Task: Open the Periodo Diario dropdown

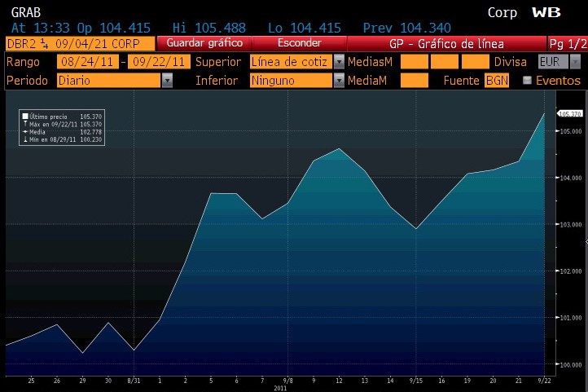Action: click(x=167, y=80)
